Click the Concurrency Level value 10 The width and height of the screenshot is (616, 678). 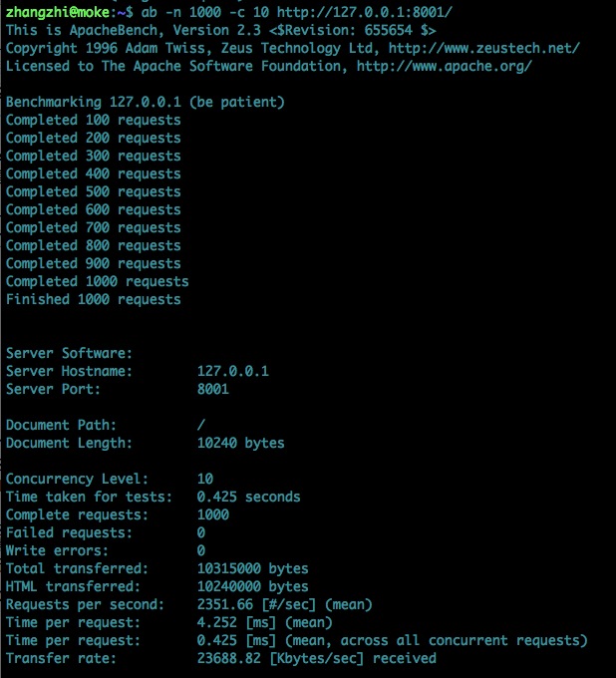(205, 479)
